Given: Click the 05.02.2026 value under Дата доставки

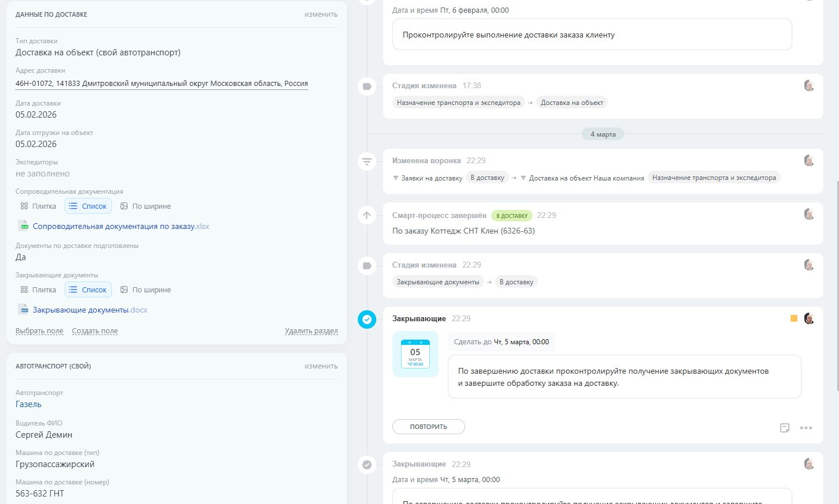Looking at the screenshot, I should (x=36, y=115).
